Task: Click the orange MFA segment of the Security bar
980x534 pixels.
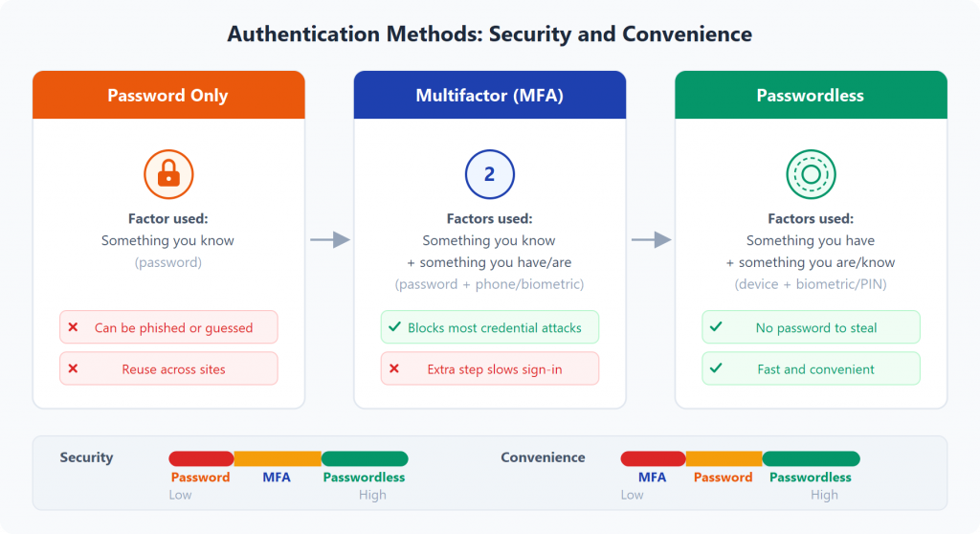Action: (x=278, y=458)
